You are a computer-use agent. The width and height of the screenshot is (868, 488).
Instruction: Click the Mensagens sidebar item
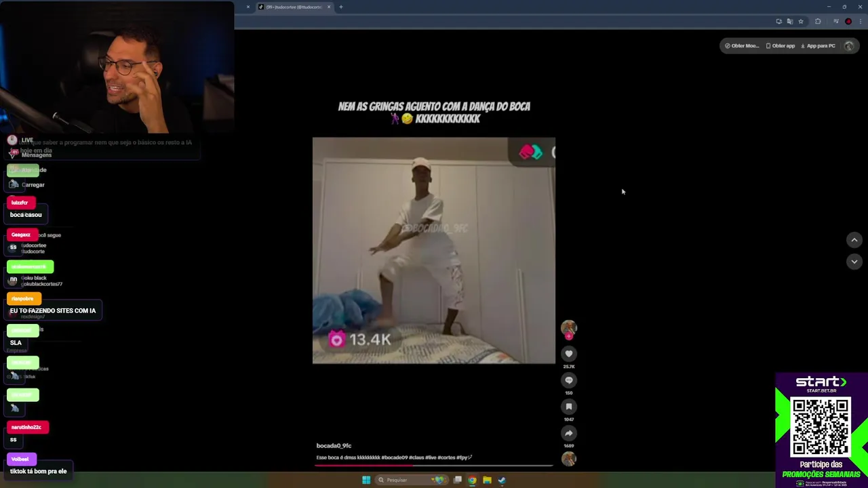31,155
